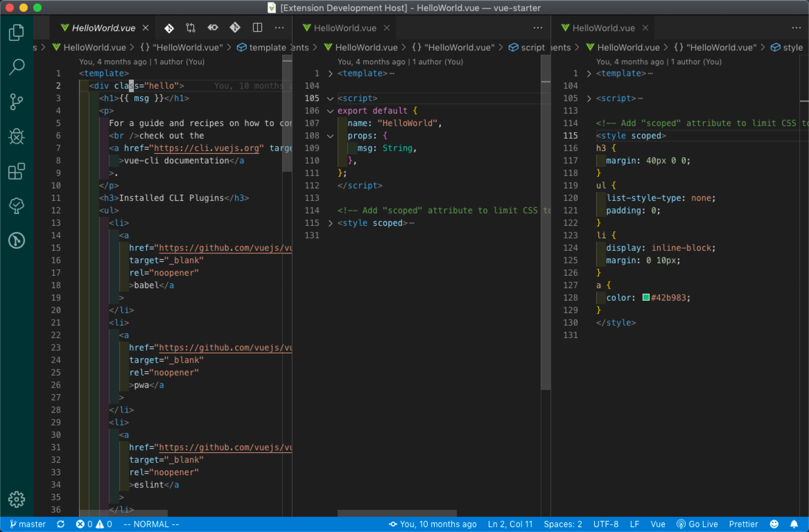The width and height of the screenshot is (809, 532).
Task: Close the middle HelloWorld.vue tab
Action: point(387,28)
